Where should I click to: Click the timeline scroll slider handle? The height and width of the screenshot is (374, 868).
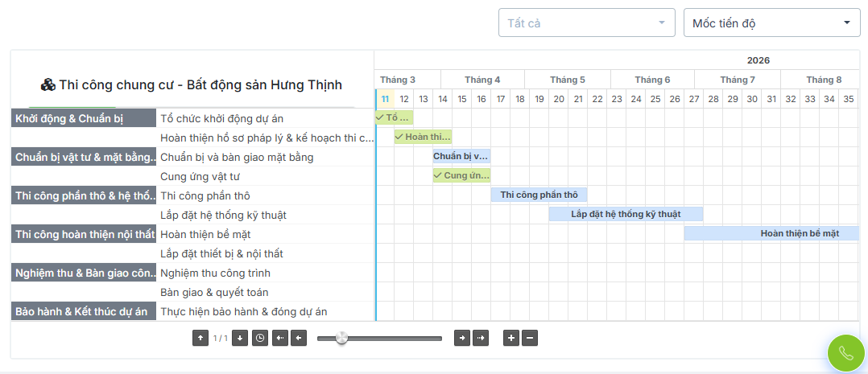point(341,338)
